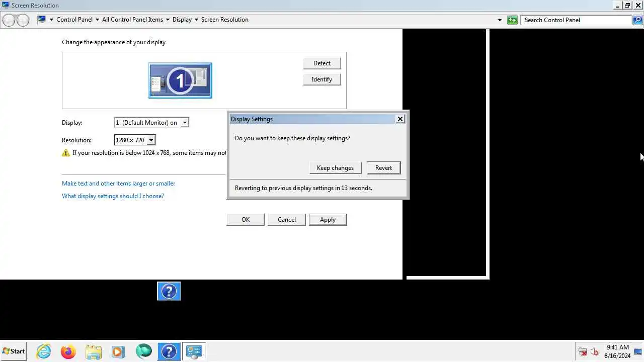644x362 pixels.
Task: Click the Cancel button
Action: click(x=287, y=220)
